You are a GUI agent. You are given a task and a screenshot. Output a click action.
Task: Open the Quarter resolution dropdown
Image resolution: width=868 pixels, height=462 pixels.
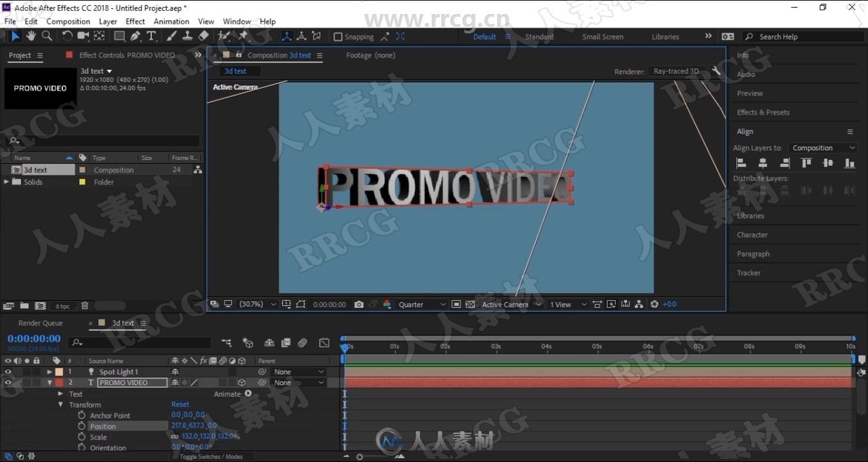click(422, 304)
